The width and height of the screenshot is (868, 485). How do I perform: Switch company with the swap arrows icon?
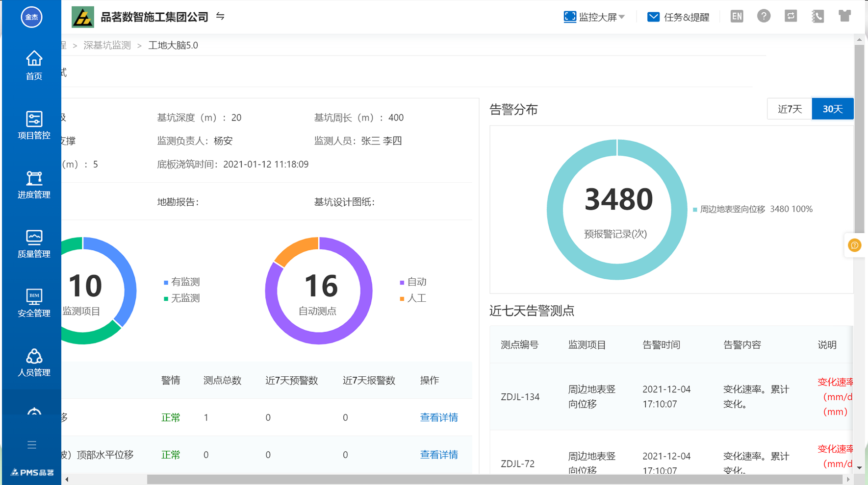coord(220,17)
